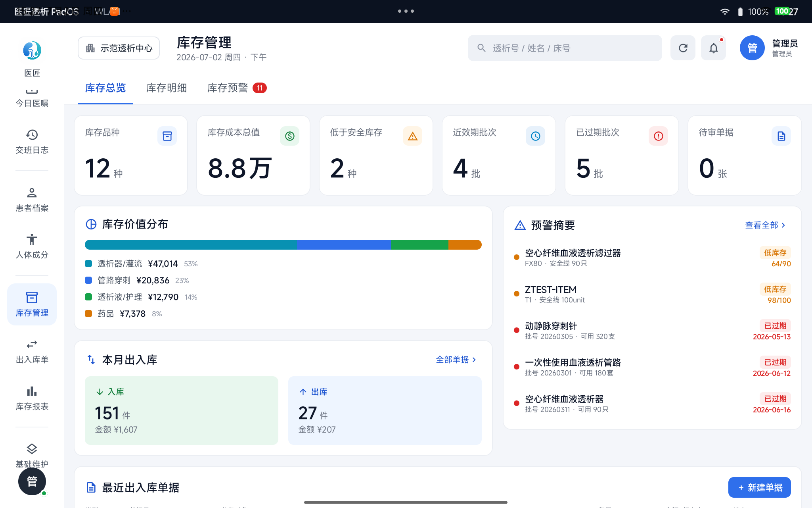Click warning icon beside 预警摘要
Viewport: 812px width, 508px height.
[x=520, y=225]
